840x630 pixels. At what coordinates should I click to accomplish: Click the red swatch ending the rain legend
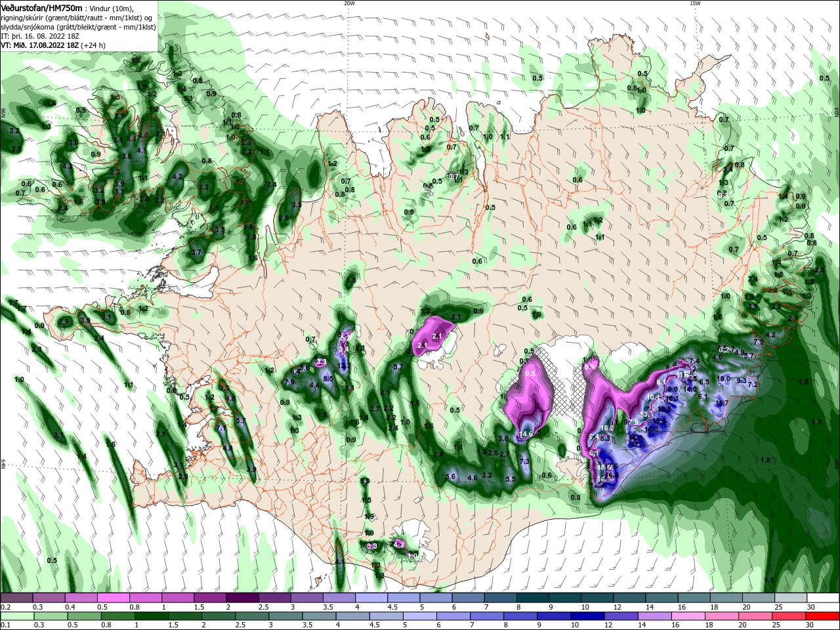823,616
